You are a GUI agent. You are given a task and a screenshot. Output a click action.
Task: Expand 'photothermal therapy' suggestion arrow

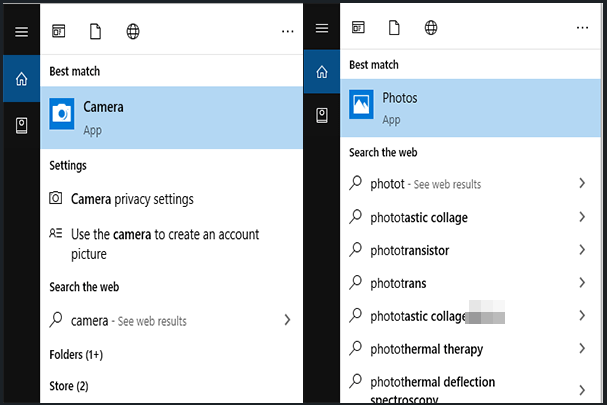(x=582, y=348)
